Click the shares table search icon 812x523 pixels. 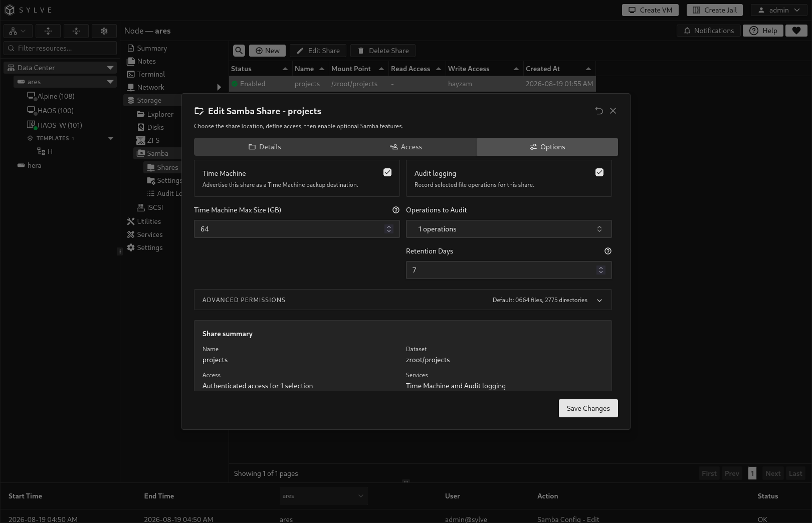click(x=239, y=51)
